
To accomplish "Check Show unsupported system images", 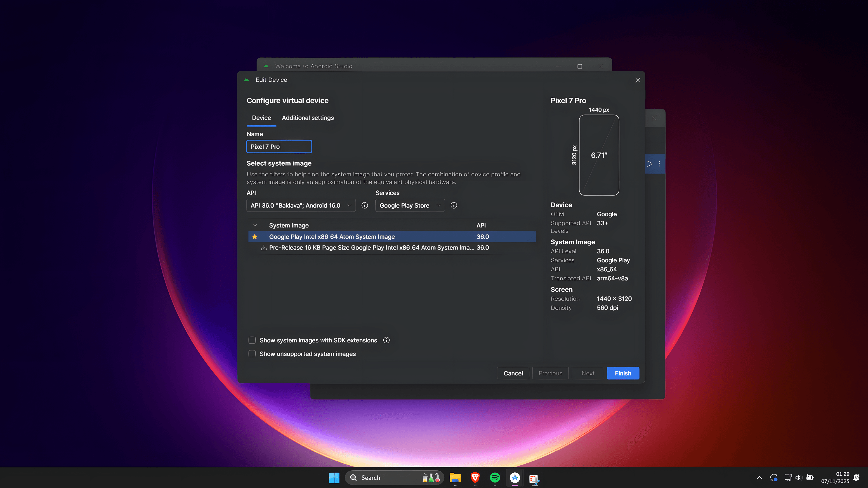I will [x=252, y=354].
